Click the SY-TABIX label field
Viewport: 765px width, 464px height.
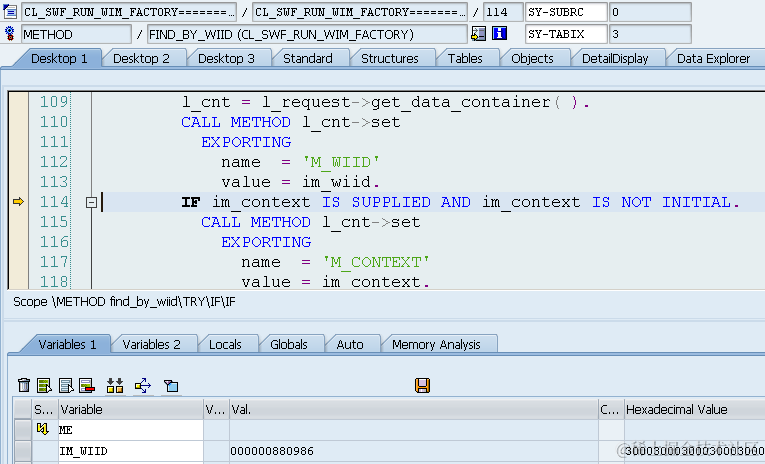coord(566,34)
